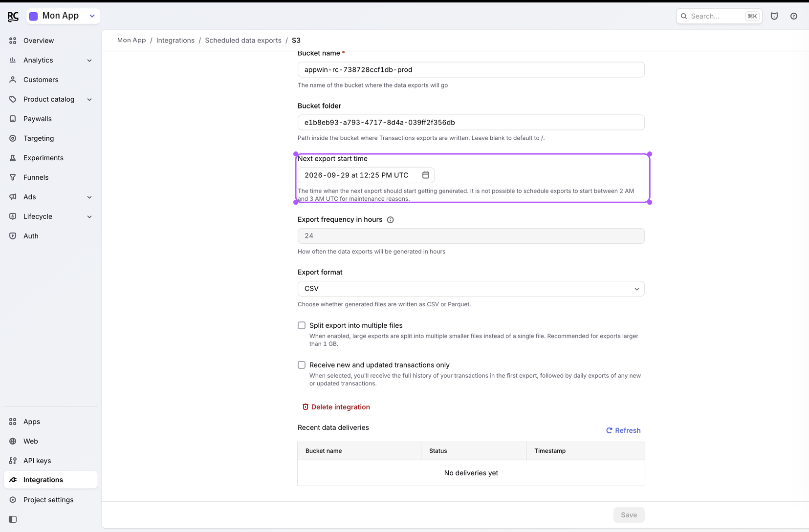Click Delete integration
This screenshot has height=532, width=809.
[336, 407]
